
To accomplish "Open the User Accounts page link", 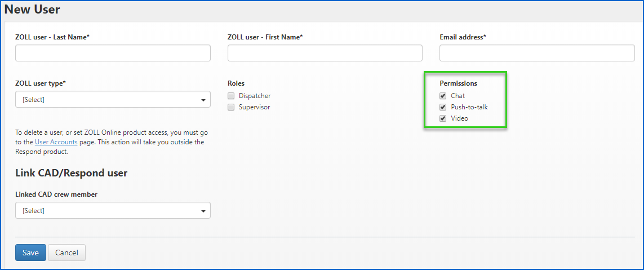I will point(56,142).
